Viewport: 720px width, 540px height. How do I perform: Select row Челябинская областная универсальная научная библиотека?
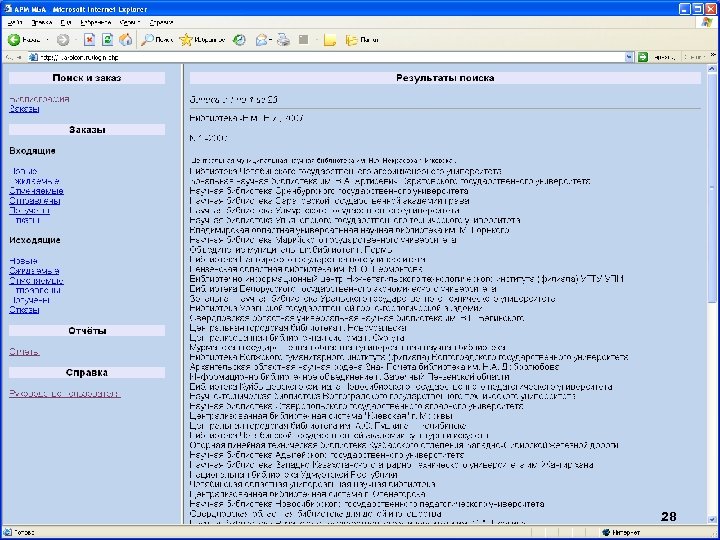pos(312,484)
